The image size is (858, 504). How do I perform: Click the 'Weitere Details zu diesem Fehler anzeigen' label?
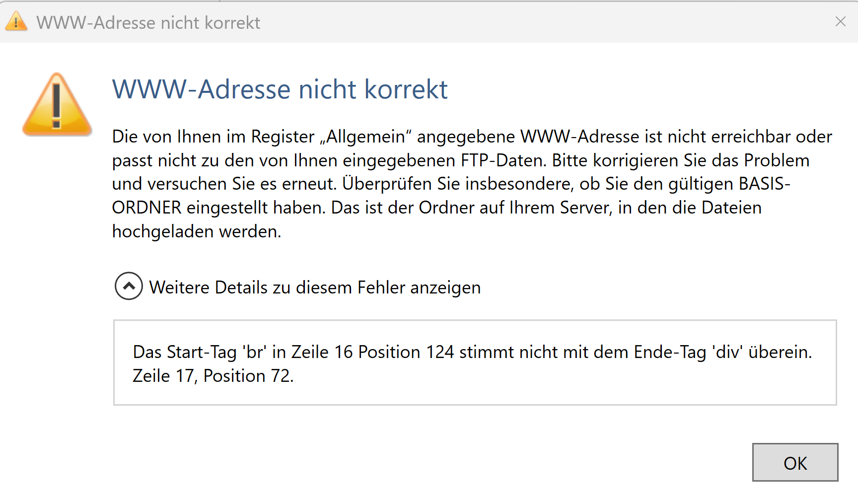(315, 288)
